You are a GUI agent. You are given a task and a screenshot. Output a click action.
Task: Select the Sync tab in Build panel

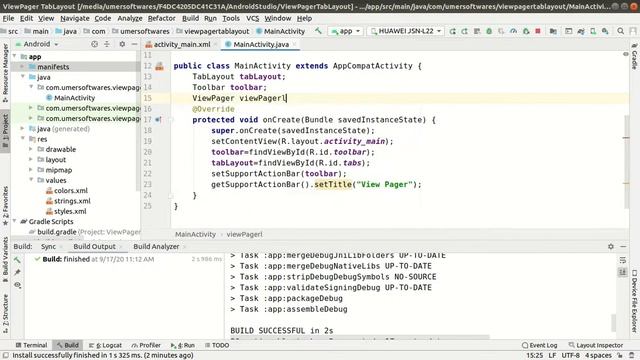48,247
